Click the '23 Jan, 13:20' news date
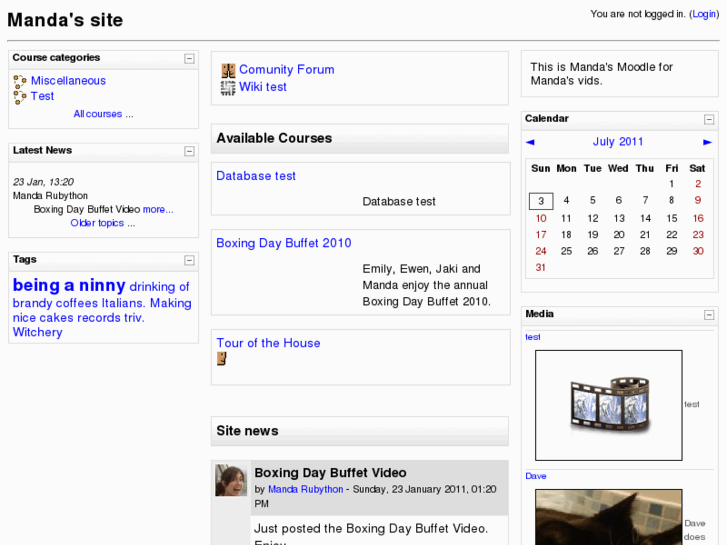 click(x=43, y=182)
